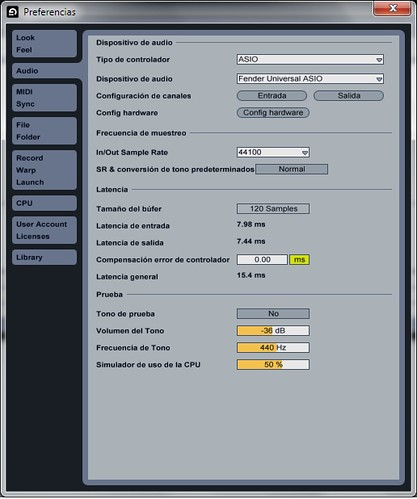Screen dimensions: 417x499
Task: Close the Preferencias window
Action: click(392, 8)
